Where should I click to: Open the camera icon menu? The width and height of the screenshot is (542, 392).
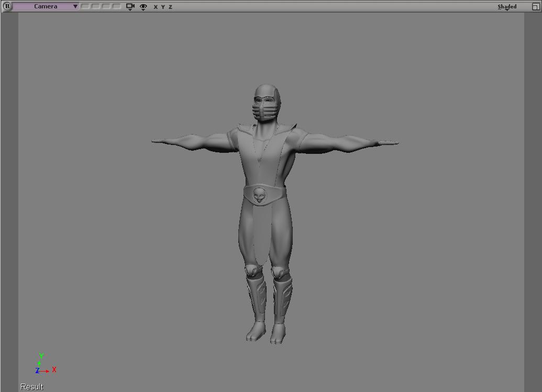pyautogui.click(x=130, y=7)
